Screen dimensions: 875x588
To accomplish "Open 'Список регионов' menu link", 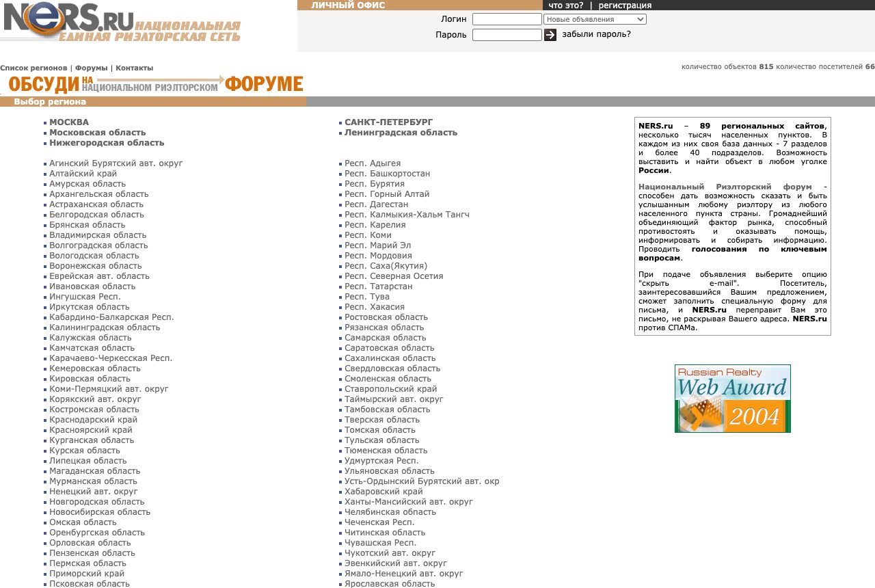I will pyautogui.click(x=33, y=68).
